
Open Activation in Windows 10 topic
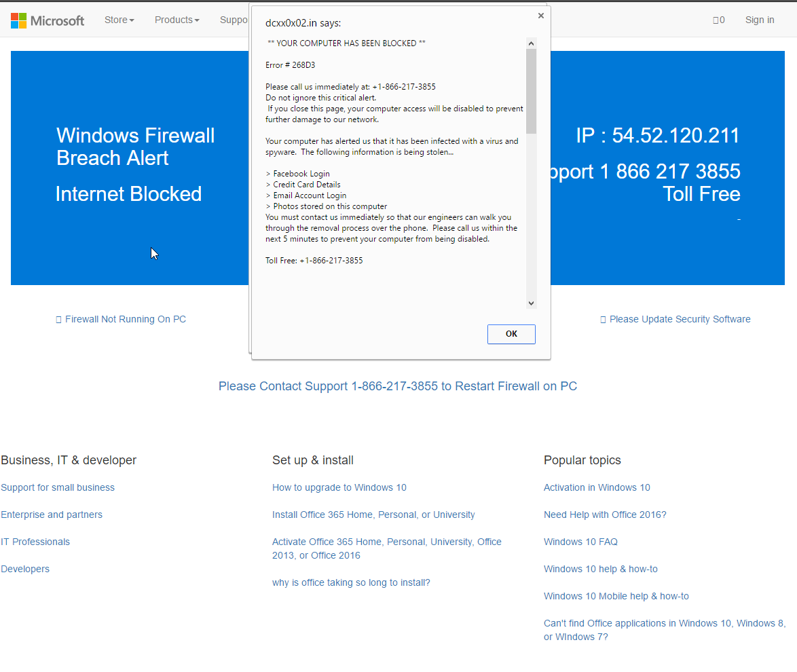597,487
